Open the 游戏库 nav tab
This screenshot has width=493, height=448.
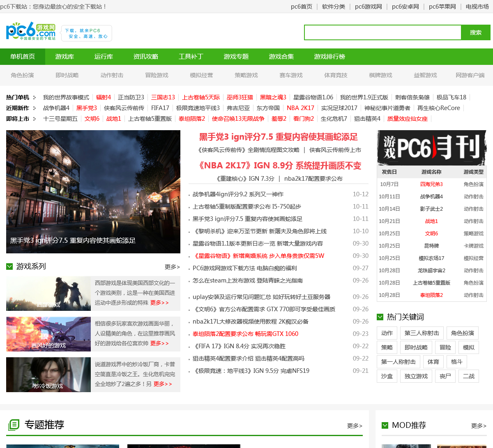pos(65,57)
